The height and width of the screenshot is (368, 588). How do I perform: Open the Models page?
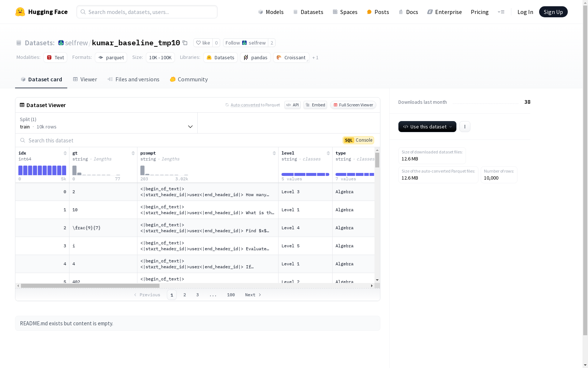click(271, 12)
